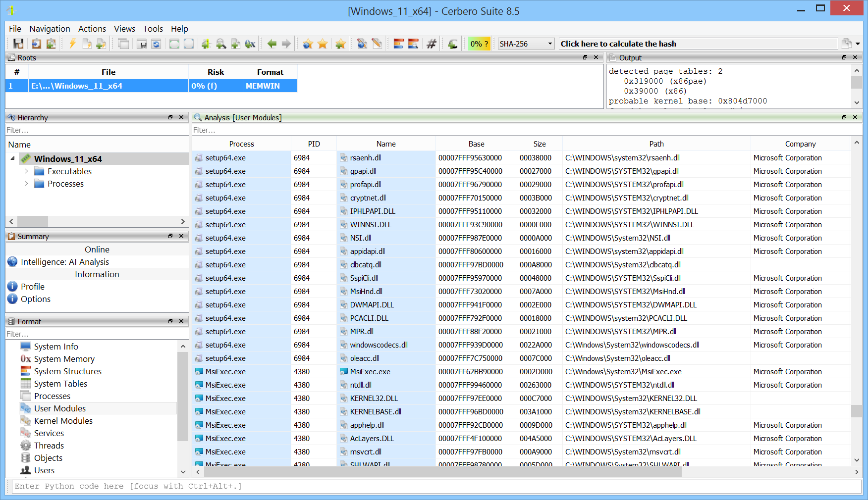
Task: Open the Tools menu
Action: [x=153, y=29]
